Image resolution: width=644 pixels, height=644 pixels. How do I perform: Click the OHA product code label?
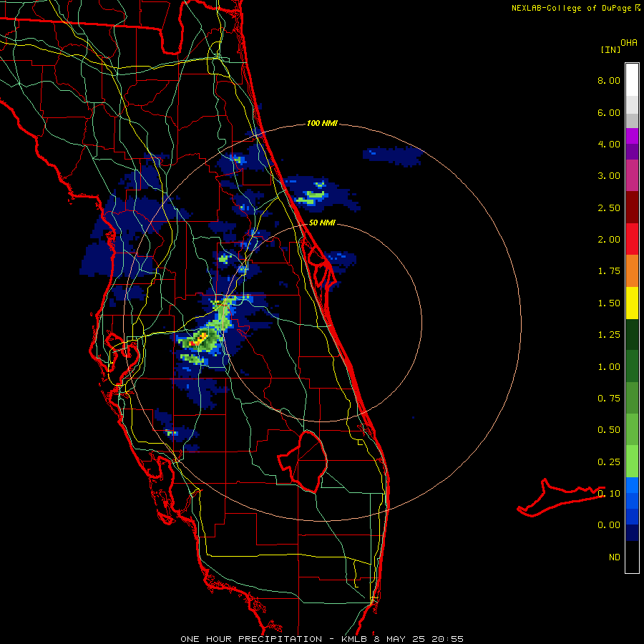(x=629, y=43)
